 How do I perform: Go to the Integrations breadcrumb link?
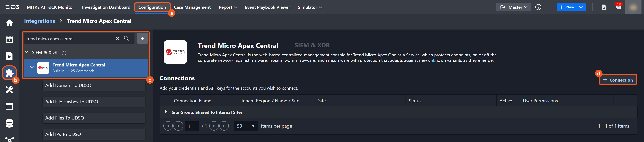[40, 21]
